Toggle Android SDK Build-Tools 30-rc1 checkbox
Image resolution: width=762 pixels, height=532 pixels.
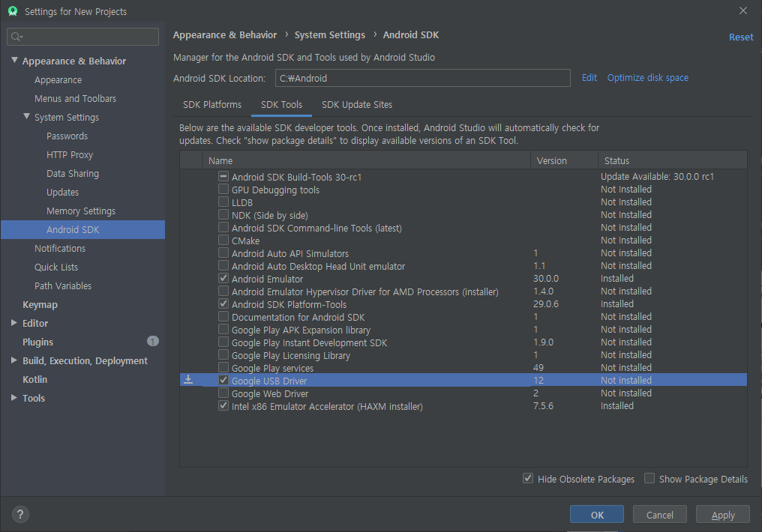tap(223, 176)
